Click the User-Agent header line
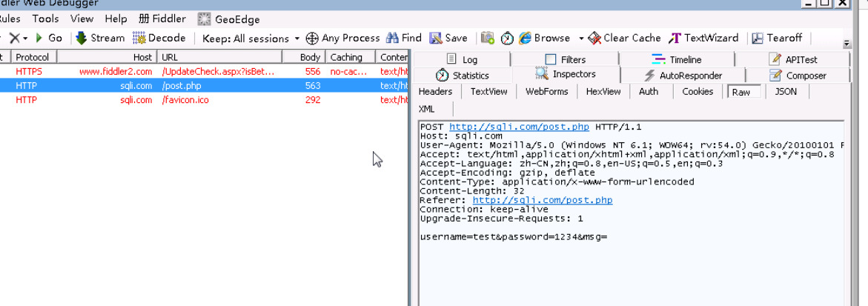Viewport: 868px width, 306px height. 632,145
